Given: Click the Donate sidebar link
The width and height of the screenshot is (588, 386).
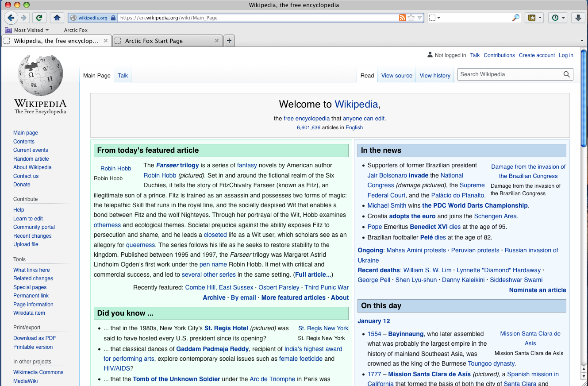Looking at the screenshot, I should point(22,185).
